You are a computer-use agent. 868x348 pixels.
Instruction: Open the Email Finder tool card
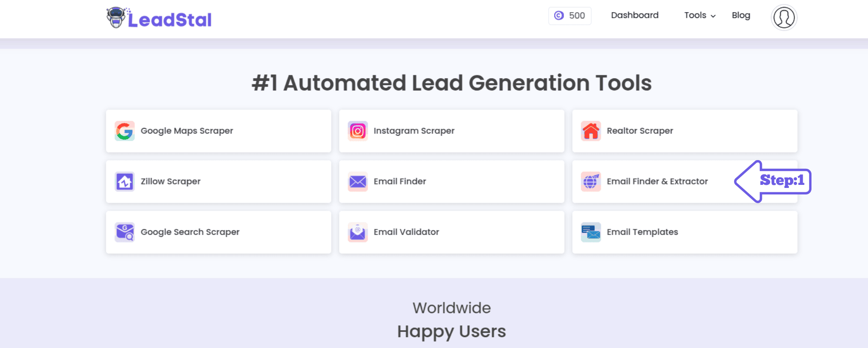[452, 181]
